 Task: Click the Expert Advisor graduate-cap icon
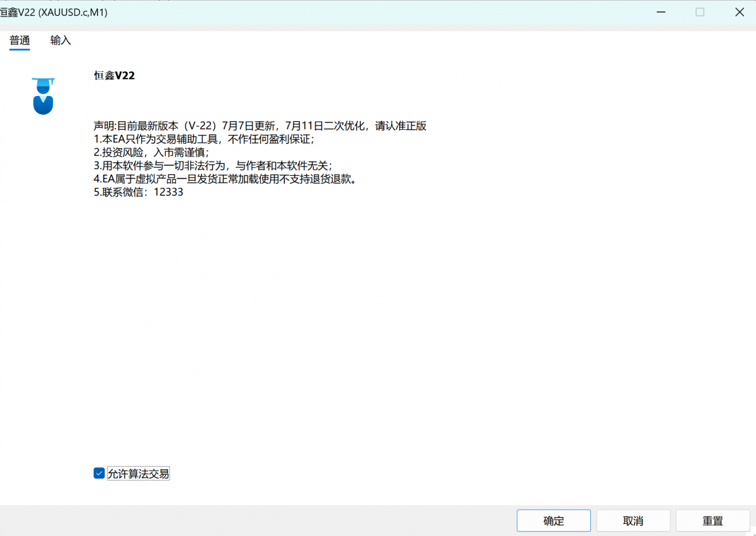coord(43,96)
